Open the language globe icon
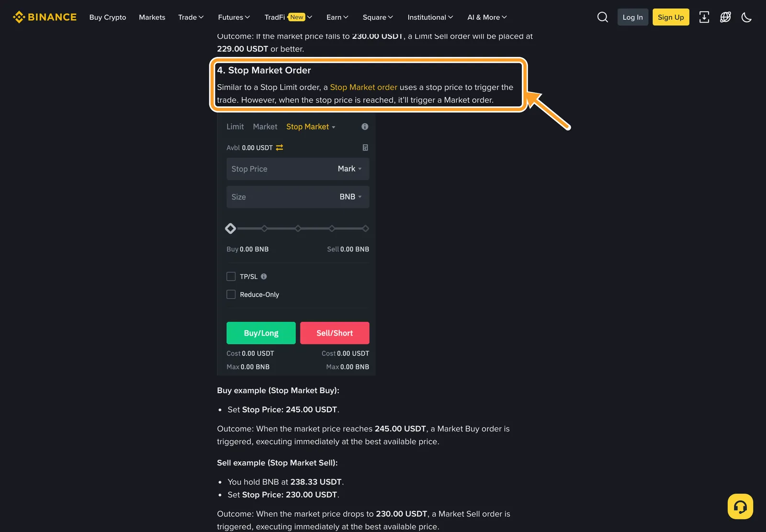 pos(725,17)
